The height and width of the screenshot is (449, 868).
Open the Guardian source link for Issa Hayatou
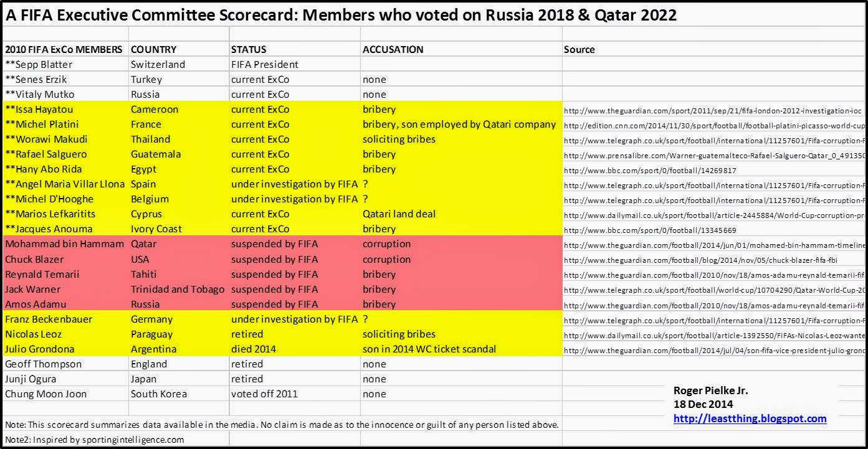tap(713, 110)
